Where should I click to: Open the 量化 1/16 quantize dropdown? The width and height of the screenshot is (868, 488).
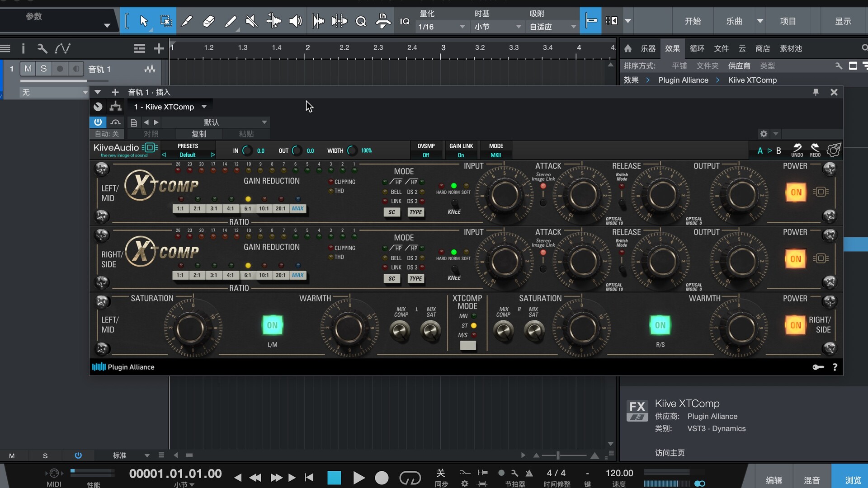441,27
